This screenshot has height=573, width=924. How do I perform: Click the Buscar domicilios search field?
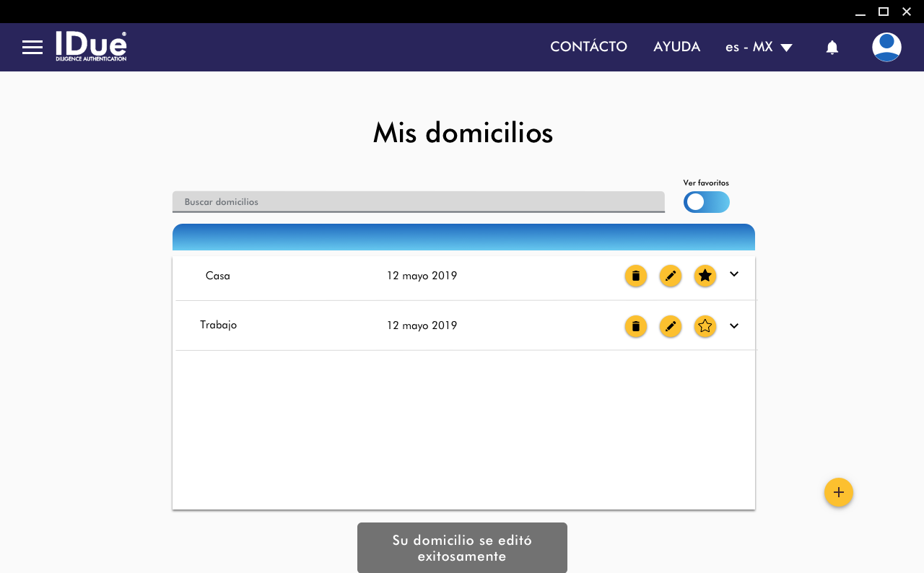click(418, 202)
